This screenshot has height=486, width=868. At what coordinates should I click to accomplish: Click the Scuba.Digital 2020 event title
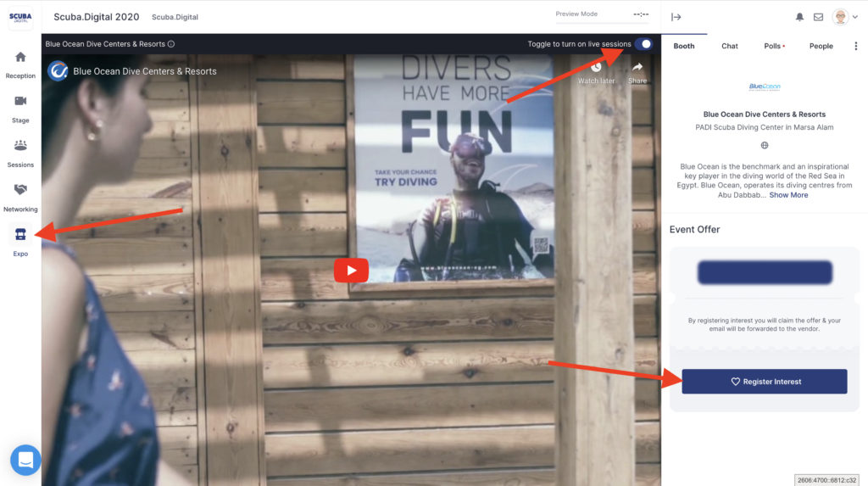point(97,17)
